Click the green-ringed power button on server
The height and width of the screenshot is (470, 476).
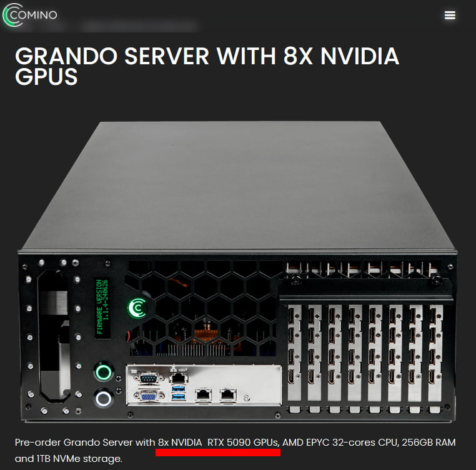point(104,372)
